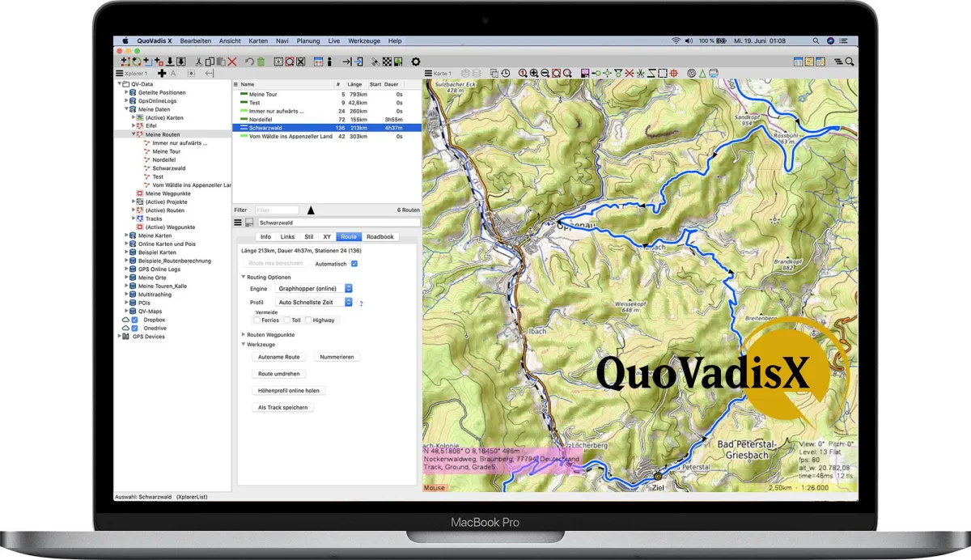Expand the Routen Wegpunkte section

click(243, 334)
